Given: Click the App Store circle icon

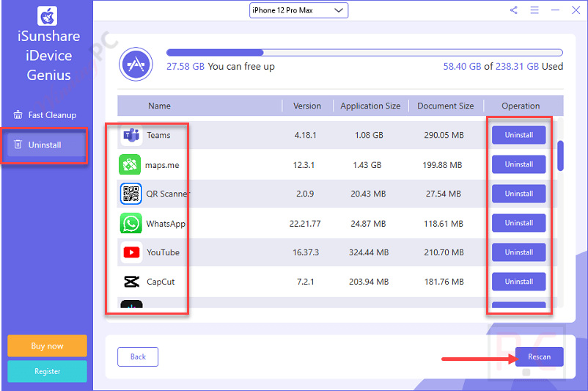Looking at the screenshot, I should point(136,64).
